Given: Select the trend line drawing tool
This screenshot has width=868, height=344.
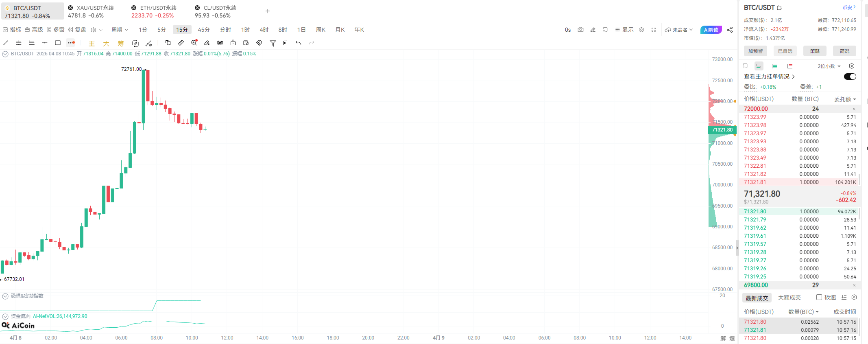Looking at the screenshot, I should point(6,43).
